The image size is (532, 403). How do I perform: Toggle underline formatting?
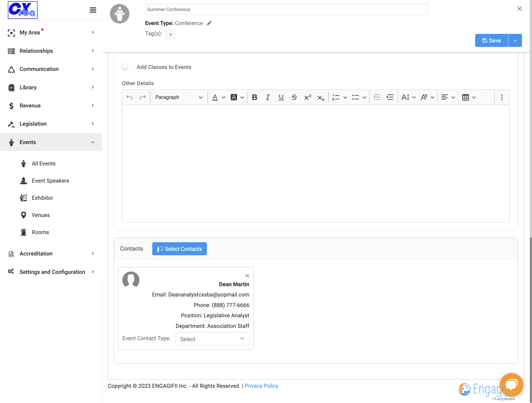click(281, 97)
